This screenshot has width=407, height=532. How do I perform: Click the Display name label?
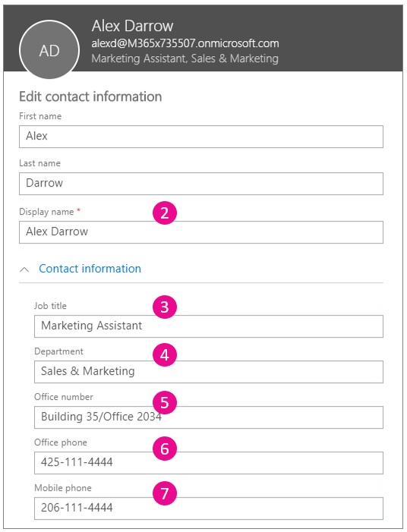coord(46,212)
